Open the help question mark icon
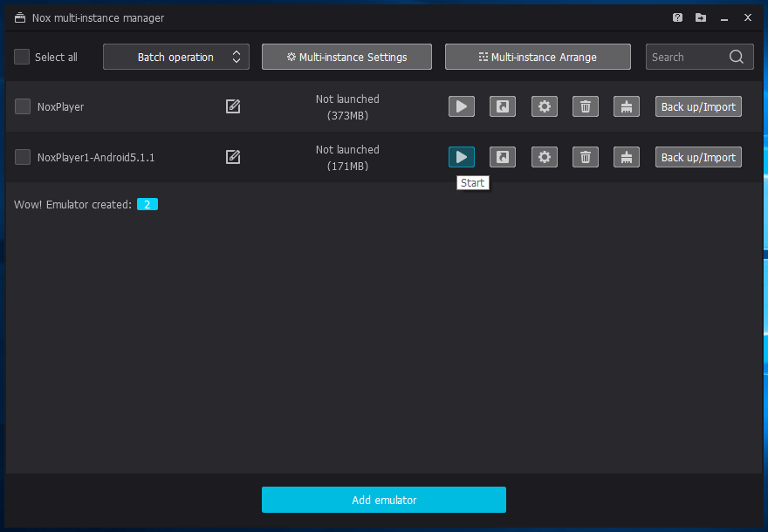Screen dimensions: 768x532 pyautogui.click(x=677, y=17)
